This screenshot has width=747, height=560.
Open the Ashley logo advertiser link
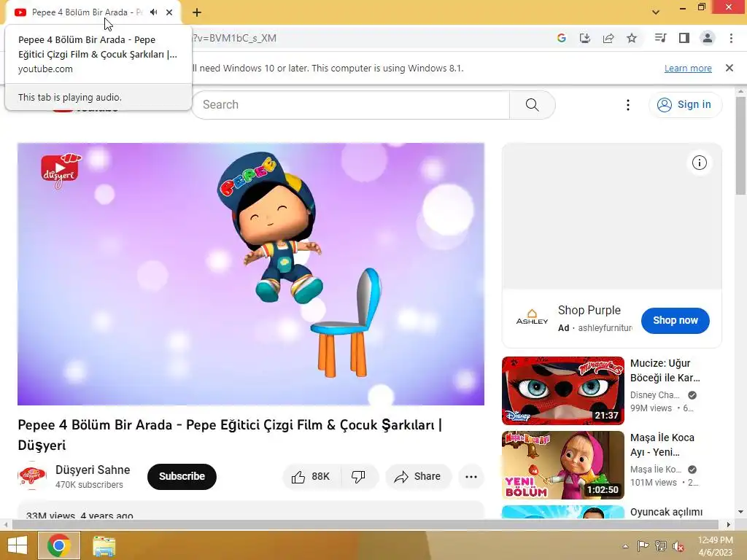click(x=532, y=318)
